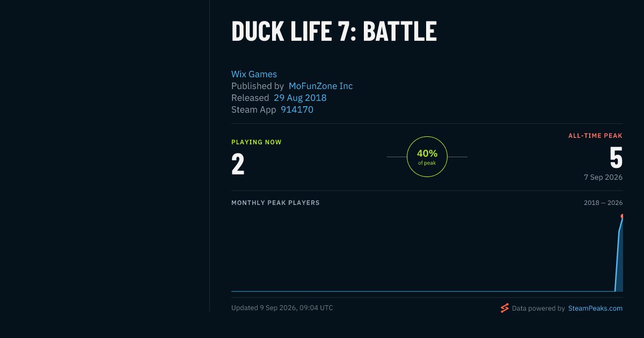Click the Duck Life 7: Battle title
The image size is (644, 338).
click(334, 32)
